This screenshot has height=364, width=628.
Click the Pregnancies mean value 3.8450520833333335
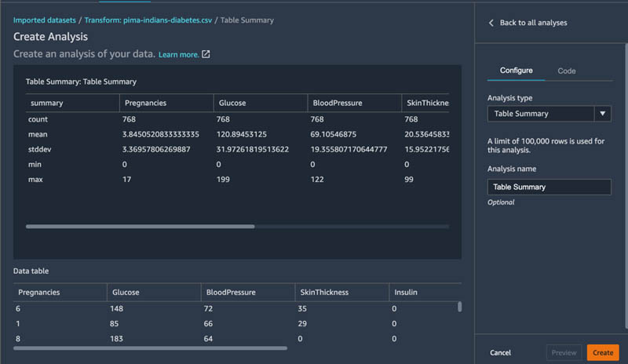pos(161,135)
